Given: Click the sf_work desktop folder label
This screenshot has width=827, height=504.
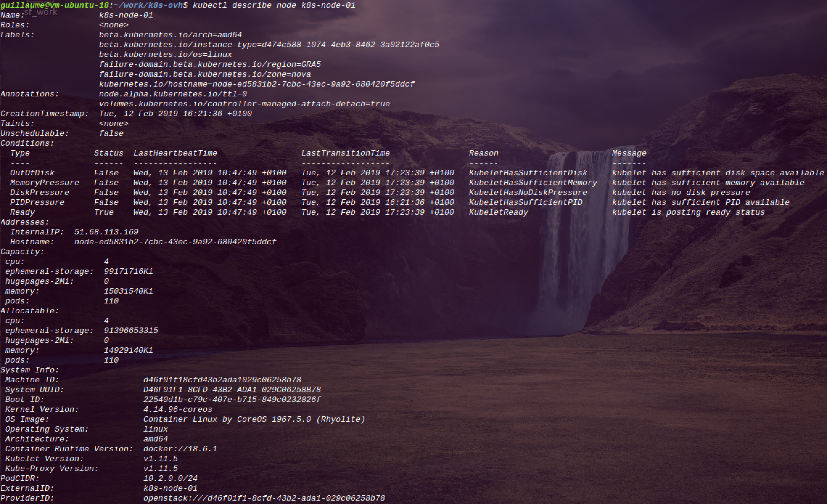Looking at the screenshot, I should (x=41, y=12).
